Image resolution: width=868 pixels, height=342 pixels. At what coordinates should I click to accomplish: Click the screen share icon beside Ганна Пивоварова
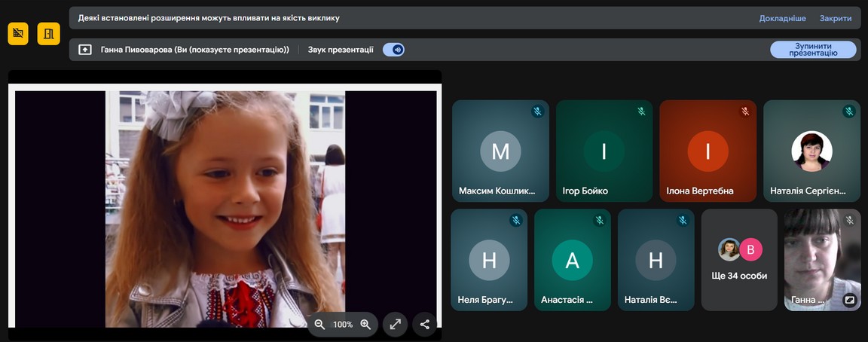[85, 50]
